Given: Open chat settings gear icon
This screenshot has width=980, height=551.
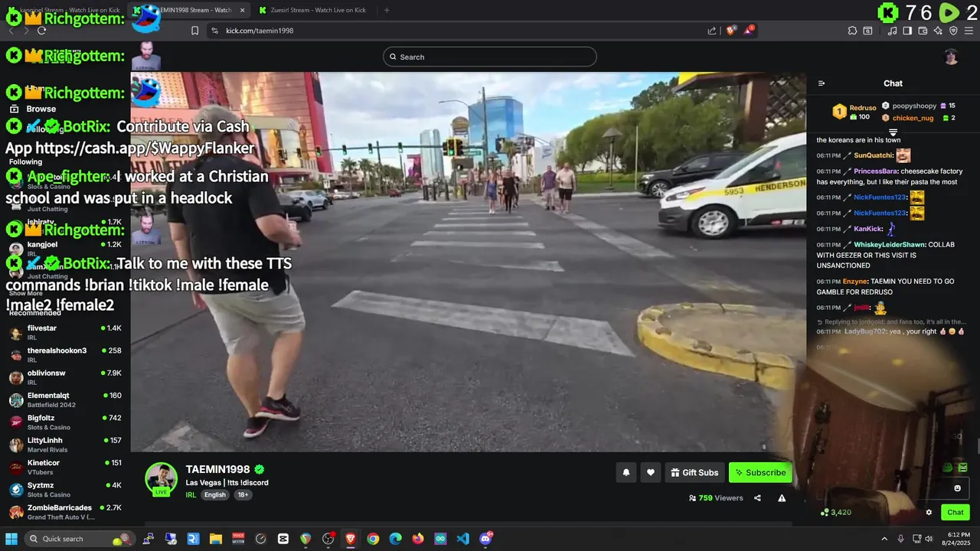Looking at the screenshot, I should tap(929, 513).
